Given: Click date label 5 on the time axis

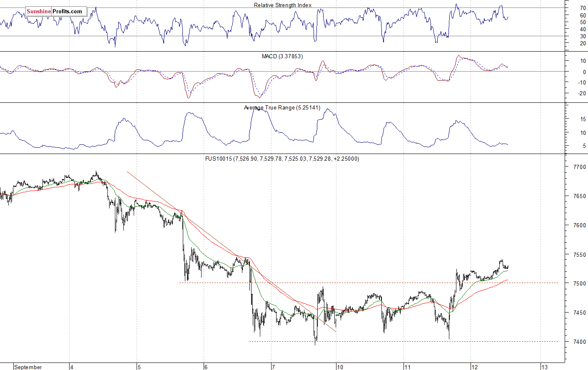Looking at the screenshot, I should click(139, 367).
